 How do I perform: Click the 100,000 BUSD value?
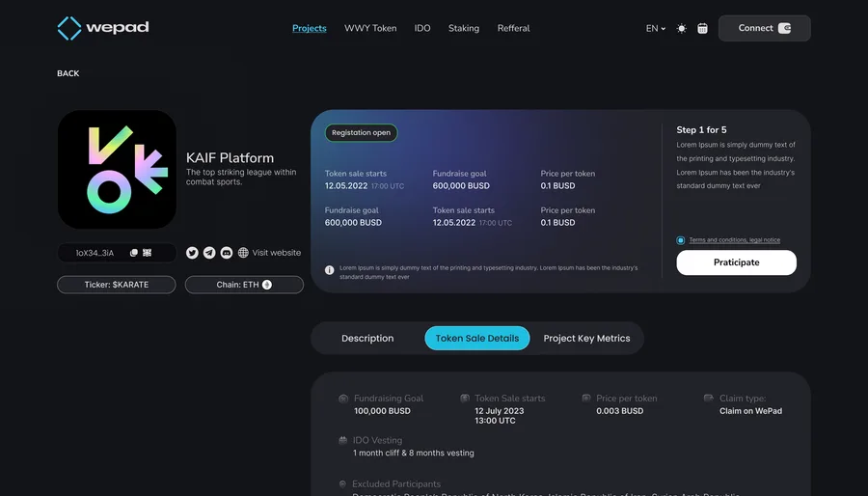(x=382, y=411)
